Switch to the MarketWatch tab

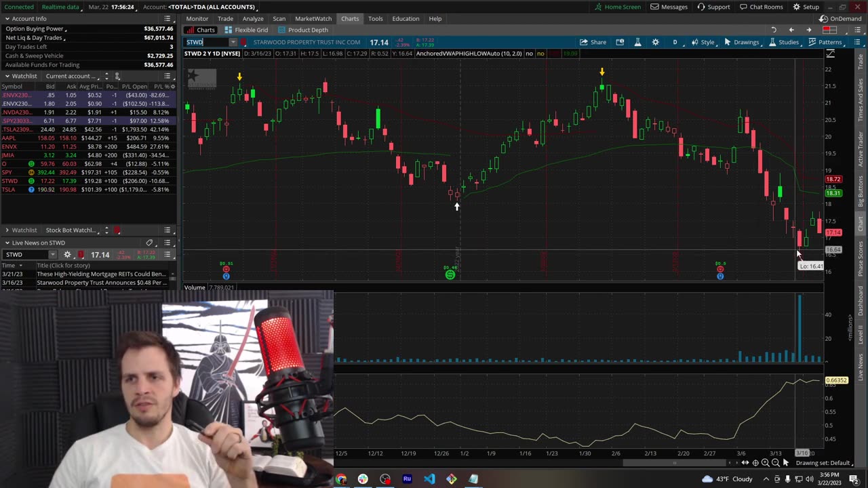pyautogui.click(x=313, y=18)
